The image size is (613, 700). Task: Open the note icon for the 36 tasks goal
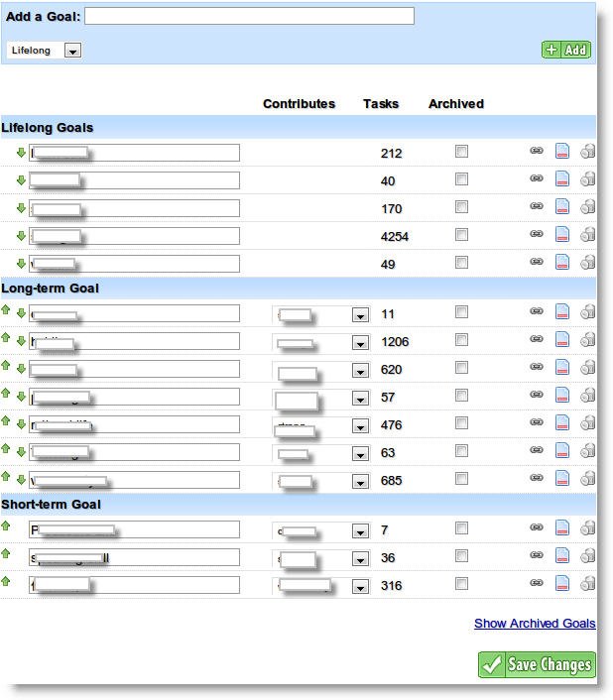pyautogui.click(x=562, y=555)
